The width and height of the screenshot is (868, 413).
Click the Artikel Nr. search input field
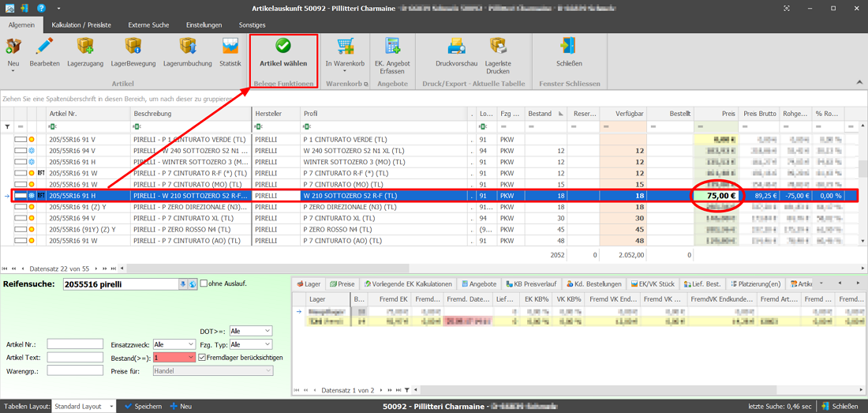75,344
